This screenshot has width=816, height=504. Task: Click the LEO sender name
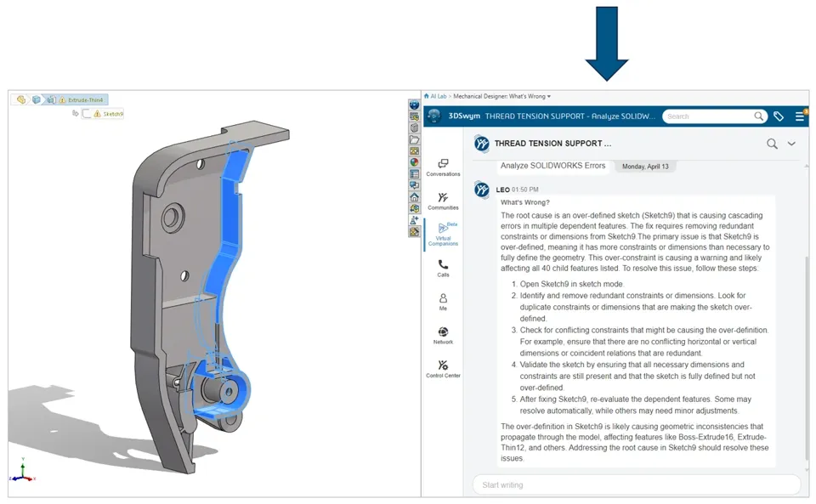(x=502, y=190)
